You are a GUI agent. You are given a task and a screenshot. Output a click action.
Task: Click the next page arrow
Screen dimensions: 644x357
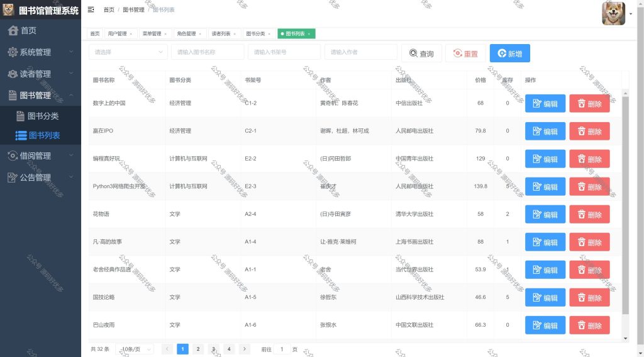(245, 349)
